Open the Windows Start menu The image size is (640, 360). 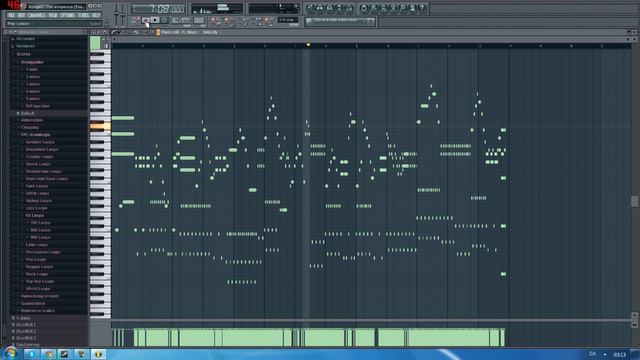[11, 353]
